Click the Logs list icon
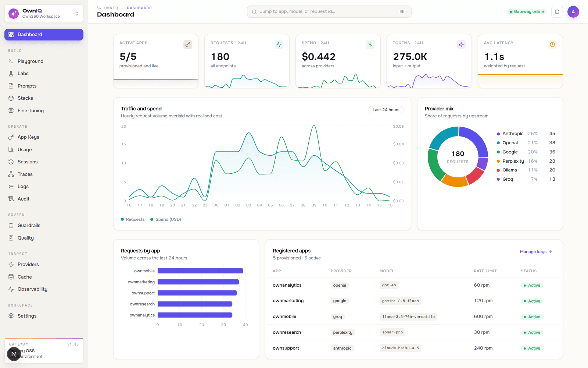Viewport: 588px width, 368px height. click(11, 187)
